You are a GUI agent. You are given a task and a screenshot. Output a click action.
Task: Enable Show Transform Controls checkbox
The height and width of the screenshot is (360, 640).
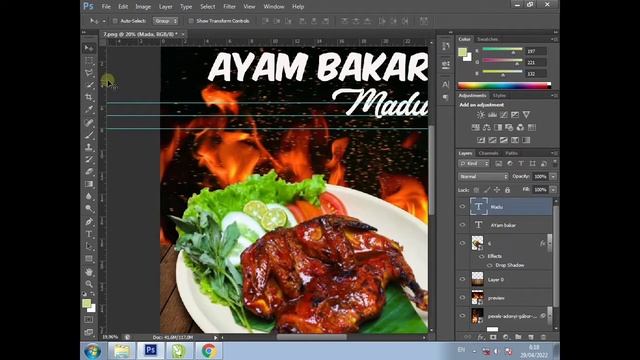[x=191, y=21]
